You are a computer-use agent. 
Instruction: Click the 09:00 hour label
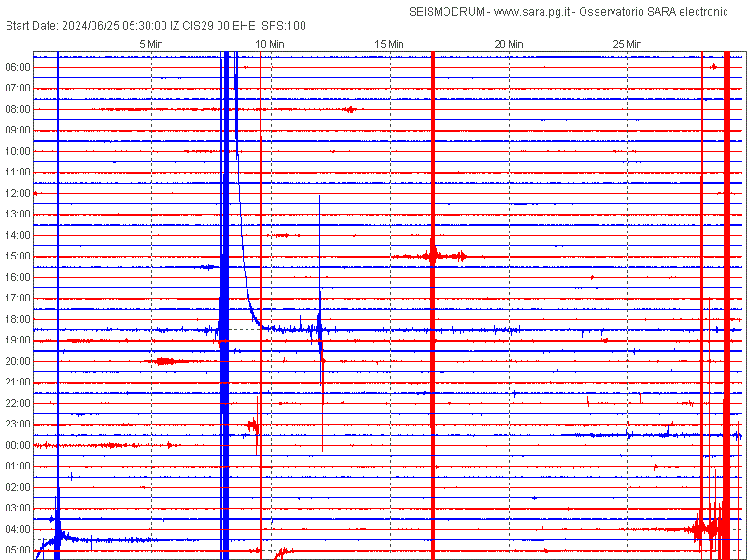18,130
